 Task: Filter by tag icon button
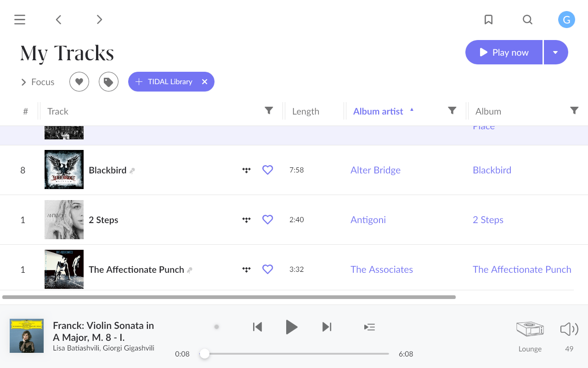108,82
